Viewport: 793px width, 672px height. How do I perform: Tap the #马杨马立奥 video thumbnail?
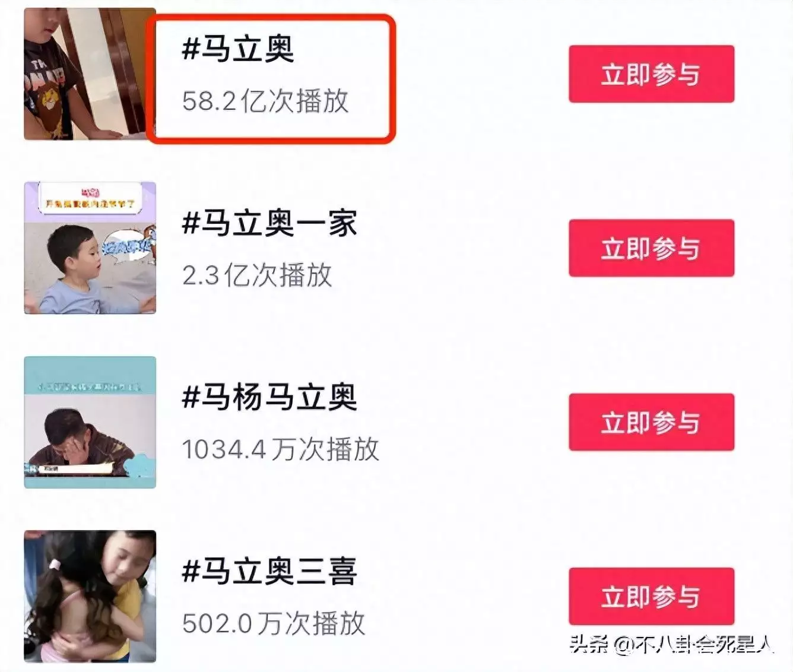coord(90,422)
